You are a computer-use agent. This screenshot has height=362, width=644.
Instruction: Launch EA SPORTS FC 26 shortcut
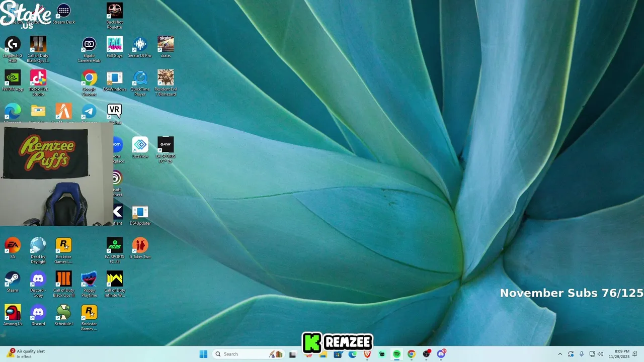[x=166, y=150]
